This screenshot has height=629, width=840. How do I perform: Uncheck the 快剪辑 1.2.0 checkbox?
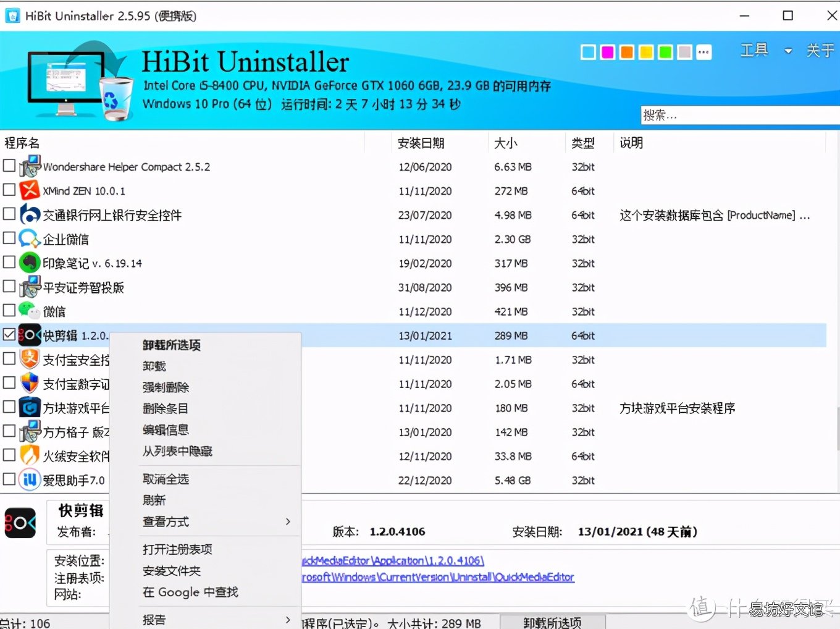9,334
